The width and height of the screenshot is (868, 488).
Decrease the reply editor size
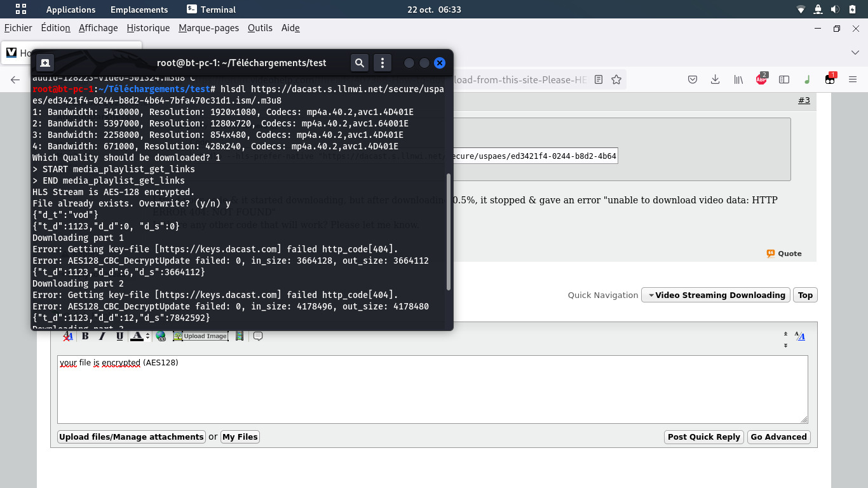[x=785, y=334]
